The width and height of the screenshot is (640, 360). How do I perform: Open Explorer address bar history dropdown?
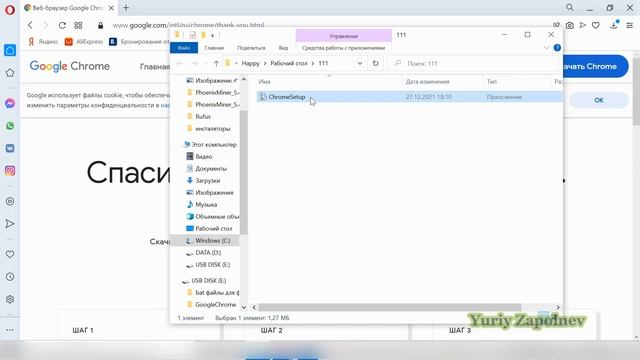360,63
